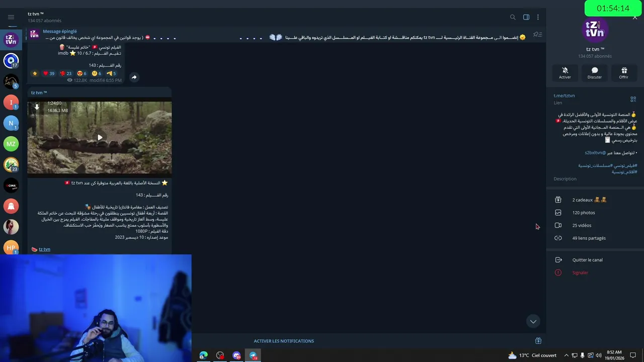Send a gift via bottom gift icon

pyautogui.click(x=538, y=341)
